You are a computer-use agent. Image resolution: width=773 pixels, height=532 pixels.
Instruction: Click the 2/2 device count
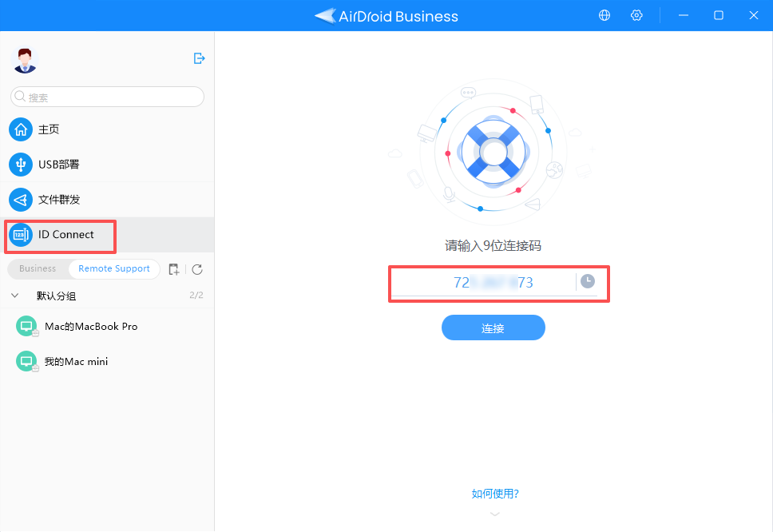[196, 296]
